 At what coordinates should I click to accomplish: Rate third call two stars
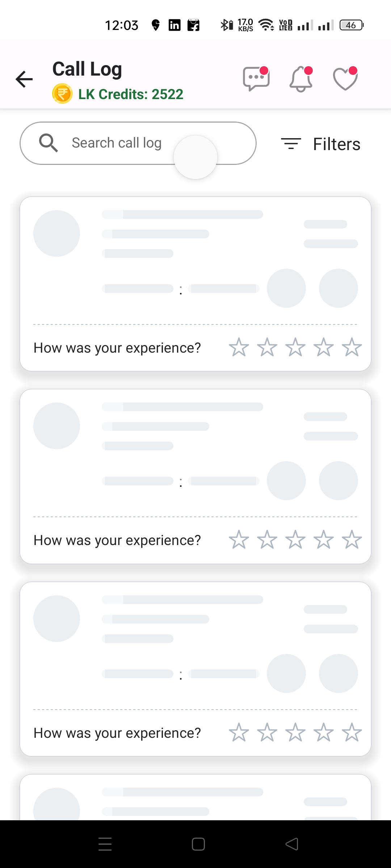click(x=267, y=732)
